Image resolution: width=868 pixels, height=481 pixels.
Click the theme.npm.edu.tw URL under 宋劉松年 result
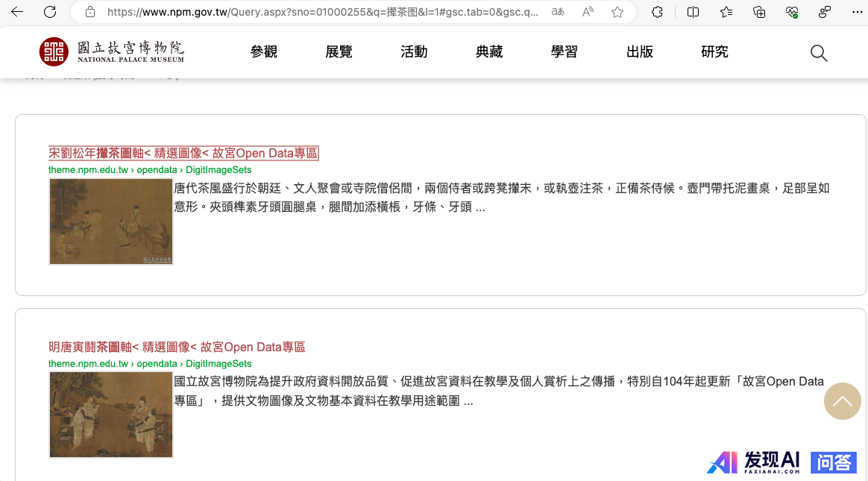(x=149, y=170)
